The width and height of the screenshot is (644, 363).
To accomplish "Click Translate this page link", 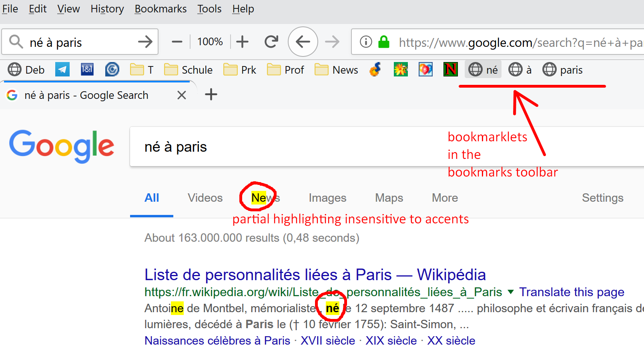I will tap(572, 292).
